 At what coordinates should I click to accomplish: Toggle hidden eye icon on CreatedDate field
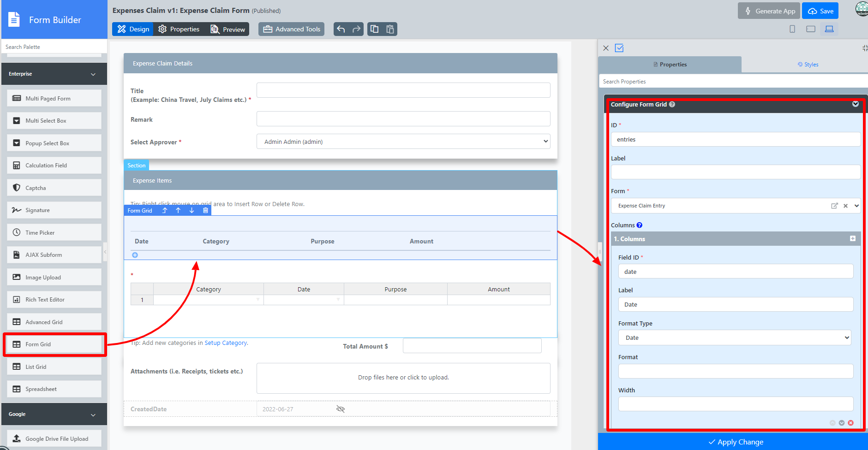click(341, 409)
